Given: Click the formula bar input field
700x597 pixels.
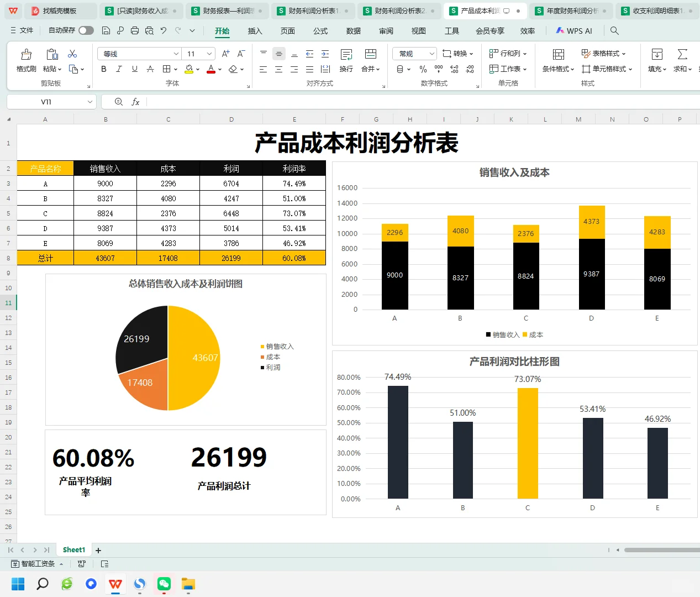Looking at the screenshot, I should click(423, 102).
